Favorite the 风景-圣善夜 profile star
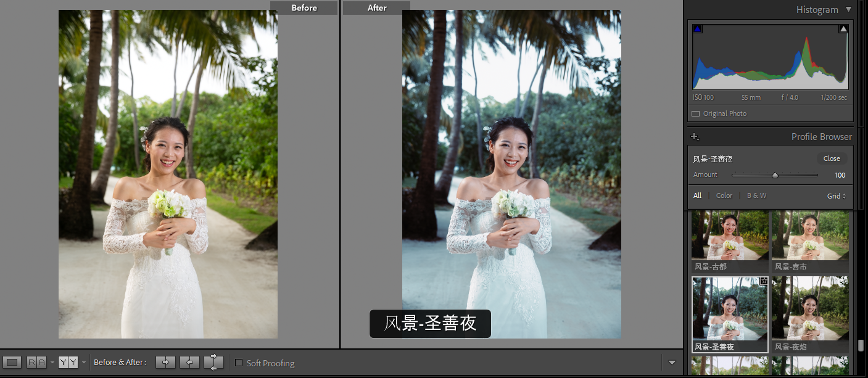 coord(764,281)
